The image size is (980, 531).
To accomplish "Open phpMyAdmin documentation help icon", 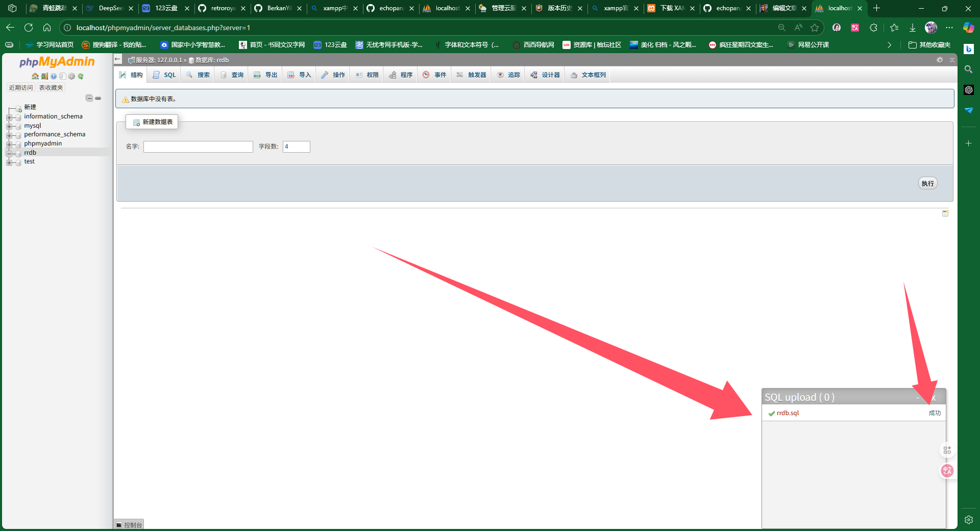I will tap(54, 76).
